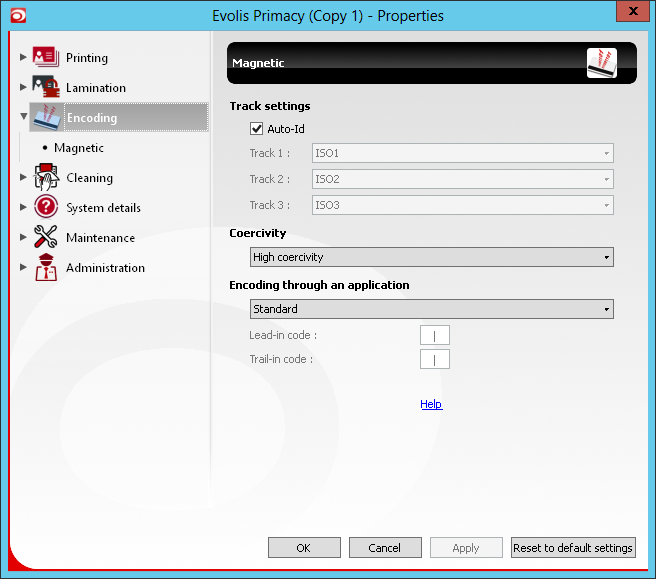Click the Evolis logo in title bar
Screen dimensions: 656x579
(x=18, y=16)
